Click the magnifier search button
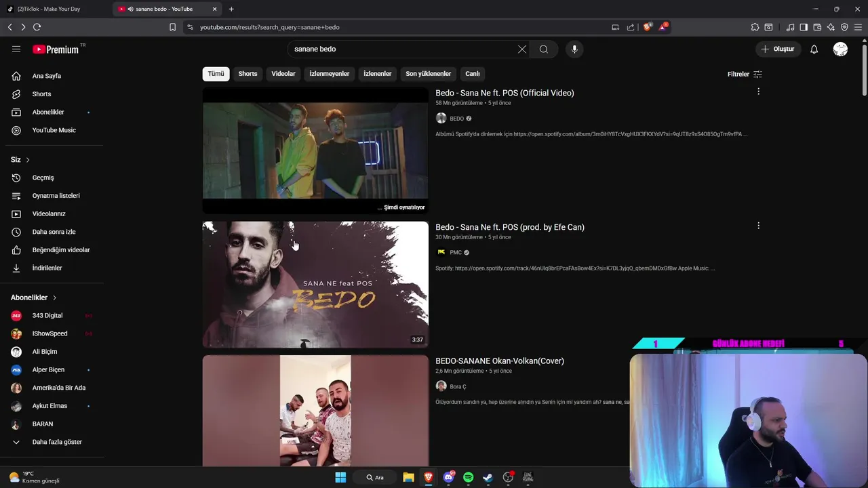Screen dimensions: 868x488 point(544,49)
